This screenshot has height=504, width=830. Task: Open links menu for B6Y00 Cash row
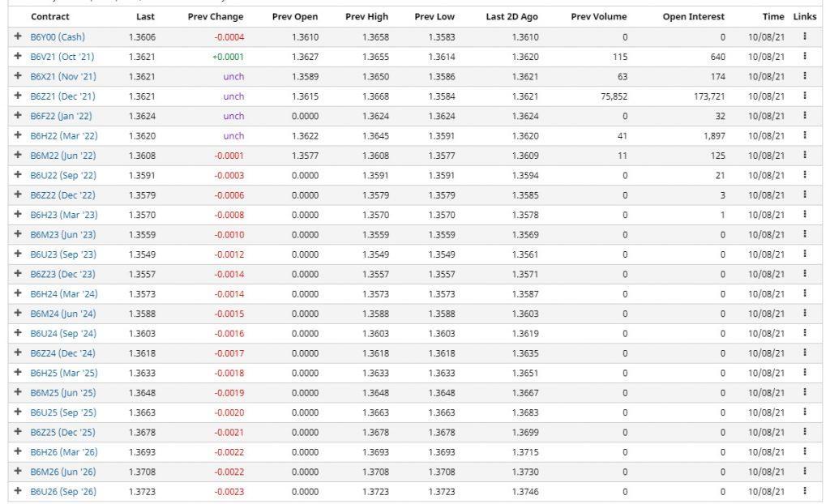(805, 36)
